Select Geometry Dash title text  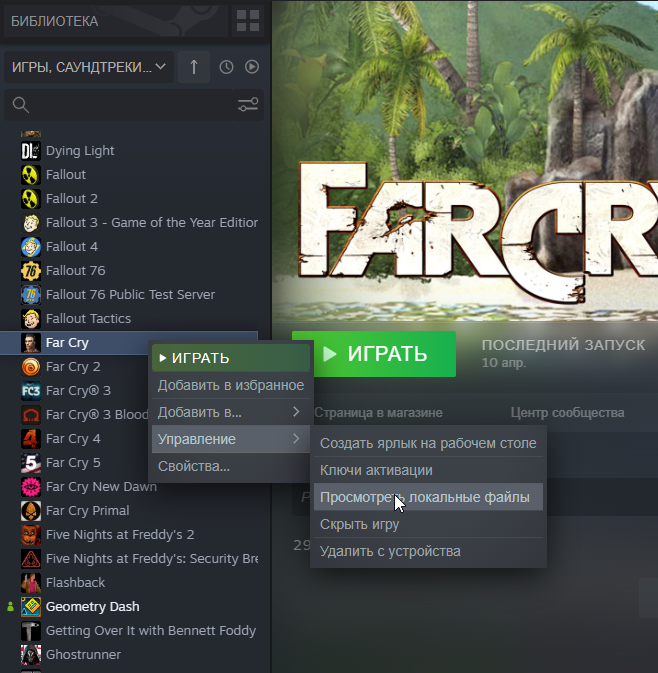(x=93, y=607)
